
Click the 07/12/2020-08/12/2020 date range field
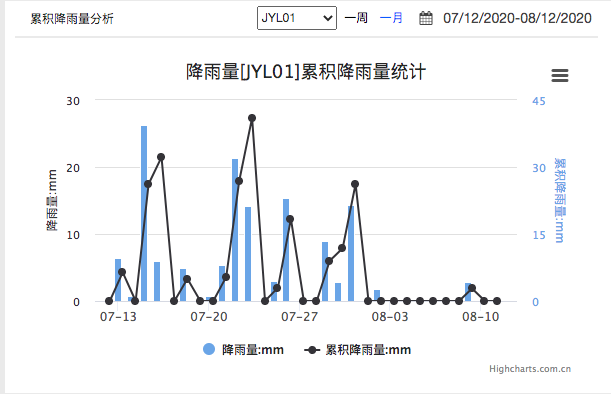click(x=517, y=18)
